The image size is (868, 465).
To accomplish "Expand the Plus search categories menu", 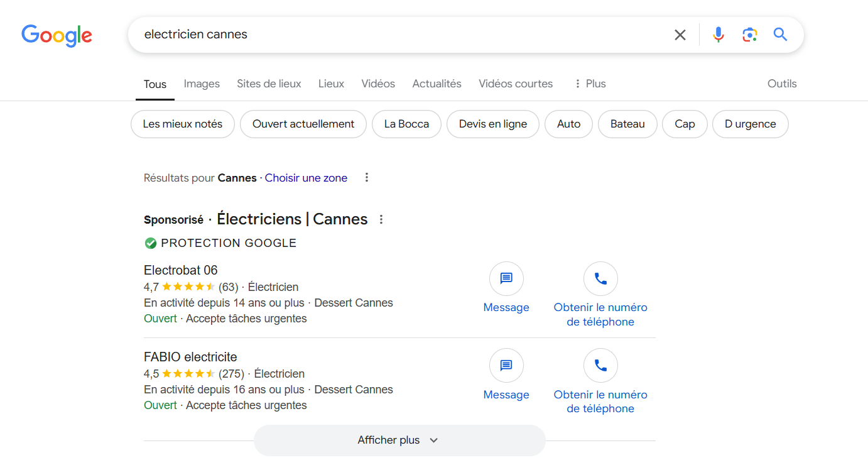I will pyautogui.click(x=590, y=84).
